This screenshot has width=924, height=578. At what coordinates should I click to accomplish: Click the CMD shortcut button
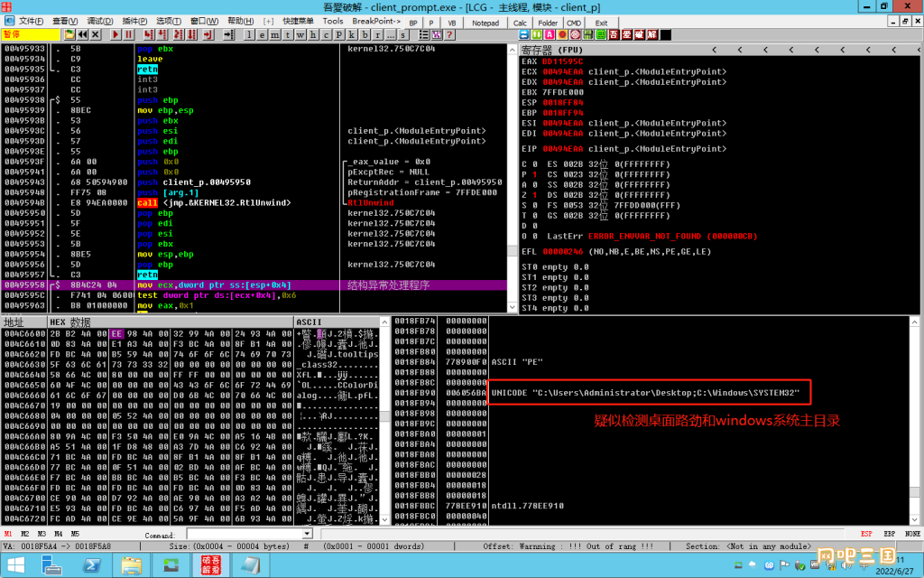pyautogui.click(x=574, y=23)
